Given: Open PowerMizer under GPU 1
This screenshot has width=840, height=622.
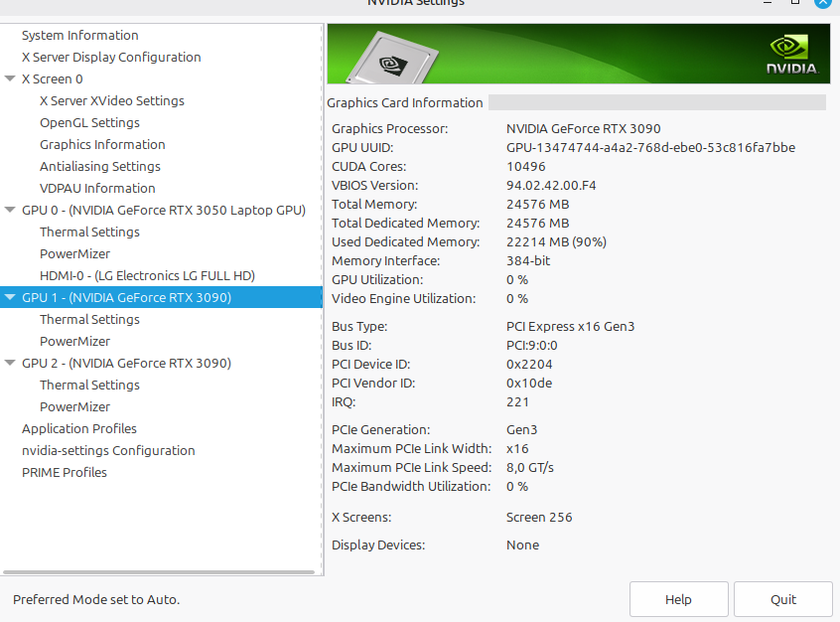Looking at the screenshot, I should click(74, 342).
